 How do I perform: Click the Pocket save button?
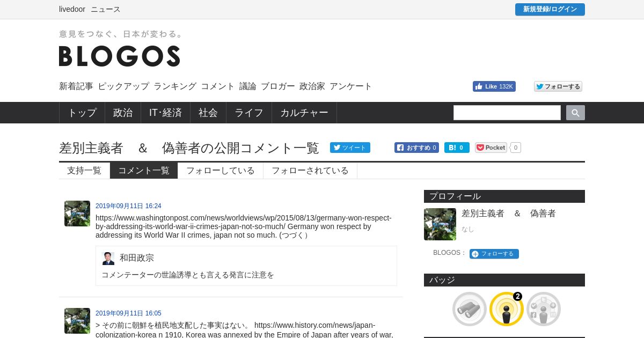click(x=491, y=148)
